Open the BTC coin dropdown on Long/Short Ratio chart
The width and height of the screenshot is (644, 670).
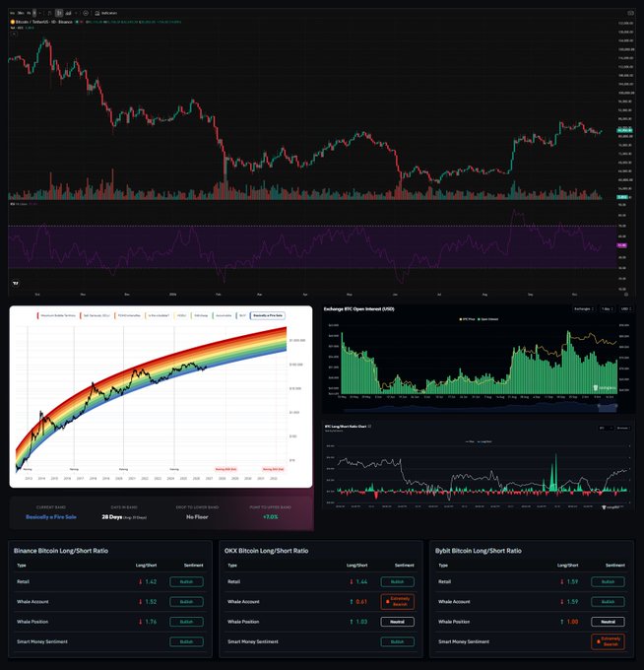[606, 428]
